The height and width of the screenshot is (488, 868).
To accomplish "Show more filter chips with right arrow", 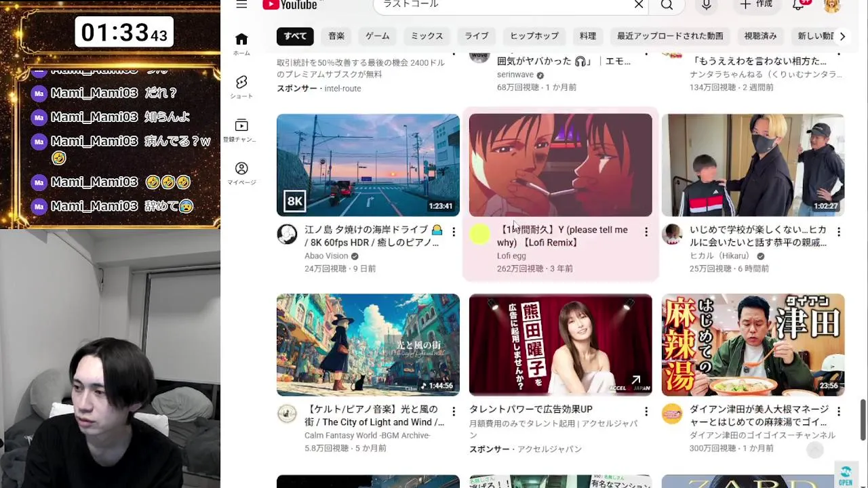I will pyautogui.click(x=842, y=36).
